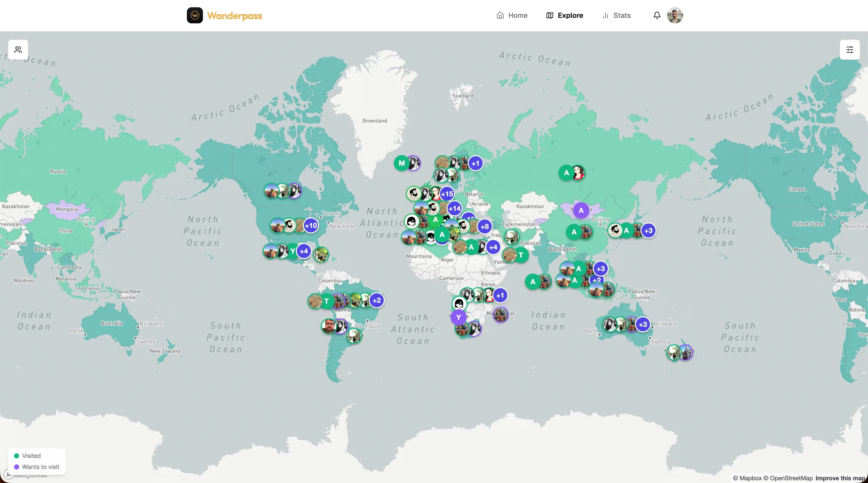Click the green M marker near Iceland

pyautogui.click(x=402, y=163)
